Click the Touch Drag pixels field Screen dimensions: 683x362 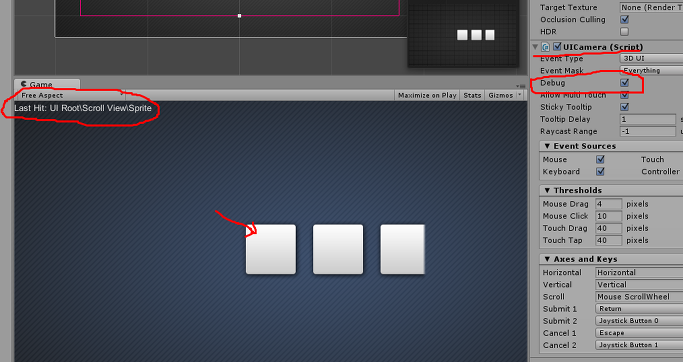[609, 228]
